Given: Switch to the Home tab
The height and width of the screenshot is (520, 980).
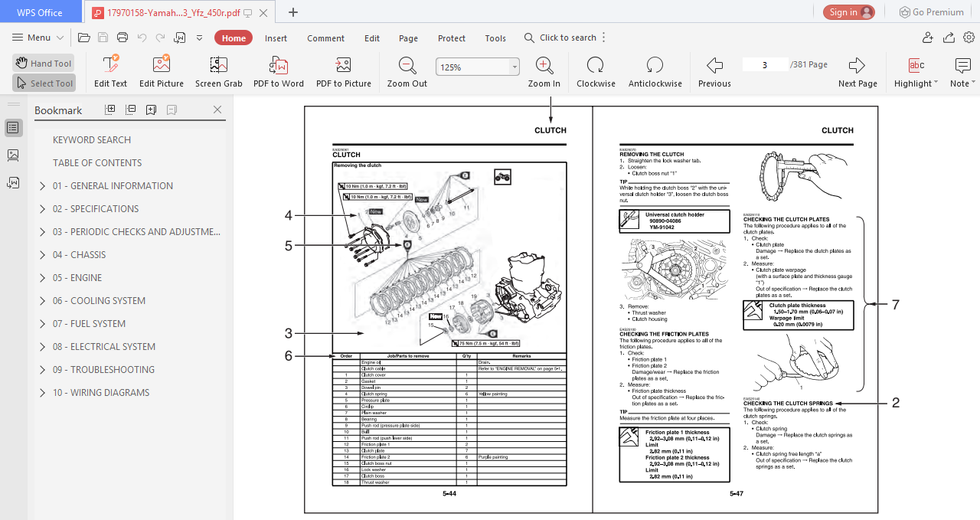Looking at the screenshot, I should pyautogui.click(x=234, y=38).
